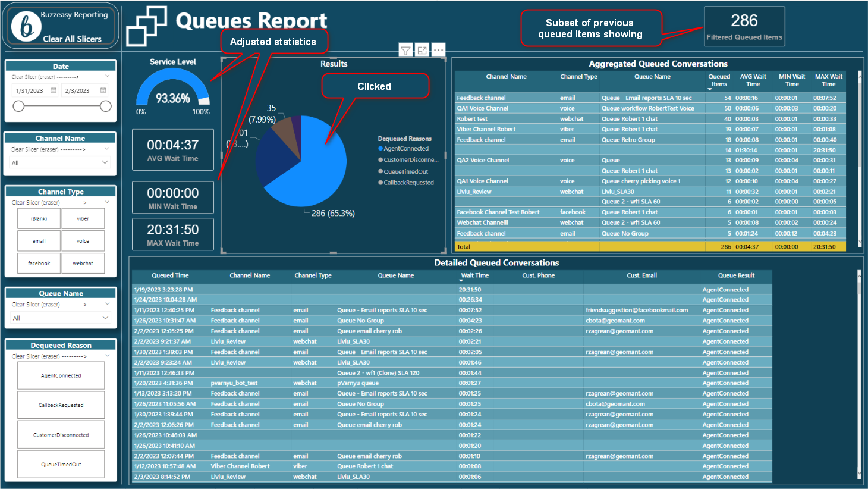
Task: Click the right handle of date slider
Action: [x=106, y=106]
